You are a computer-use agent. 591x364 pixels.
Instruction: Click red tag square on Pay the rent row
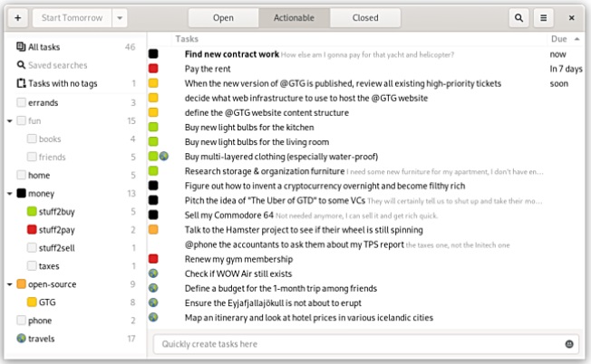click(x=153, y=68)
